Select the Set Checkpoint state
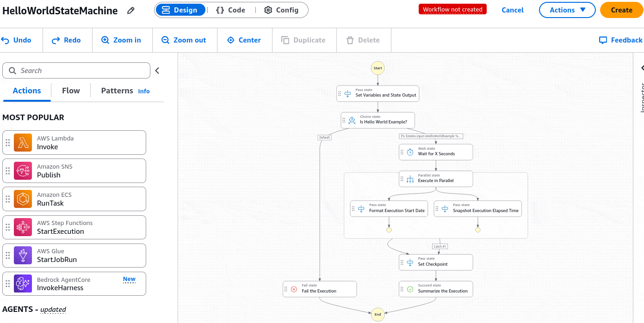This screenshot has height=323, width=644. point(436,262)
